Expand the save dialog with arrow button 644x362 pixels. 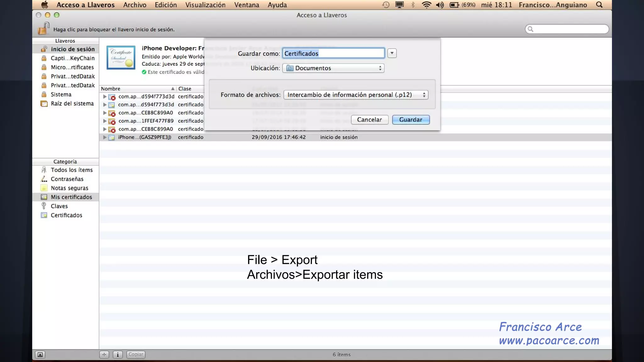pyautogui.click(x=392, y=53)
